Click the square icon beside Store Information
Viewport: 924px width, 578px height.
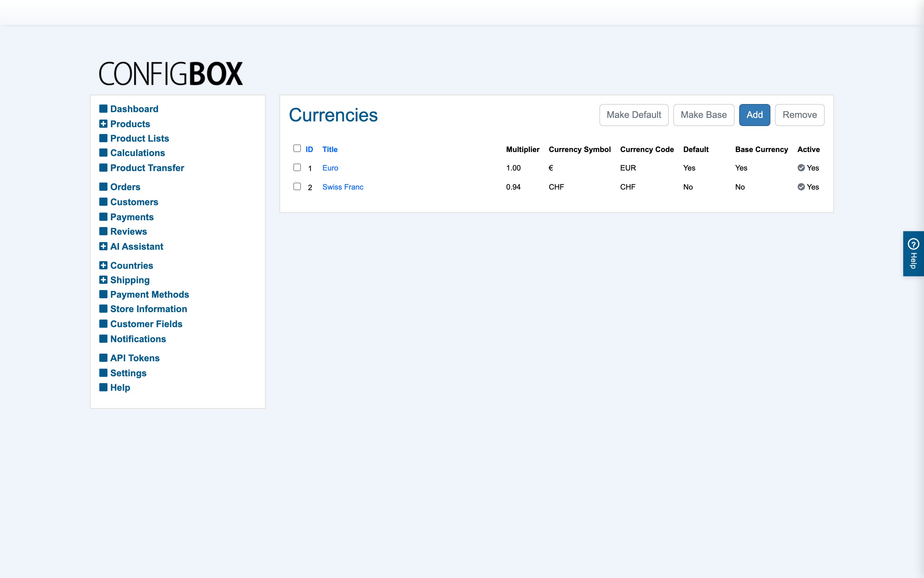[x=103, y=308]
